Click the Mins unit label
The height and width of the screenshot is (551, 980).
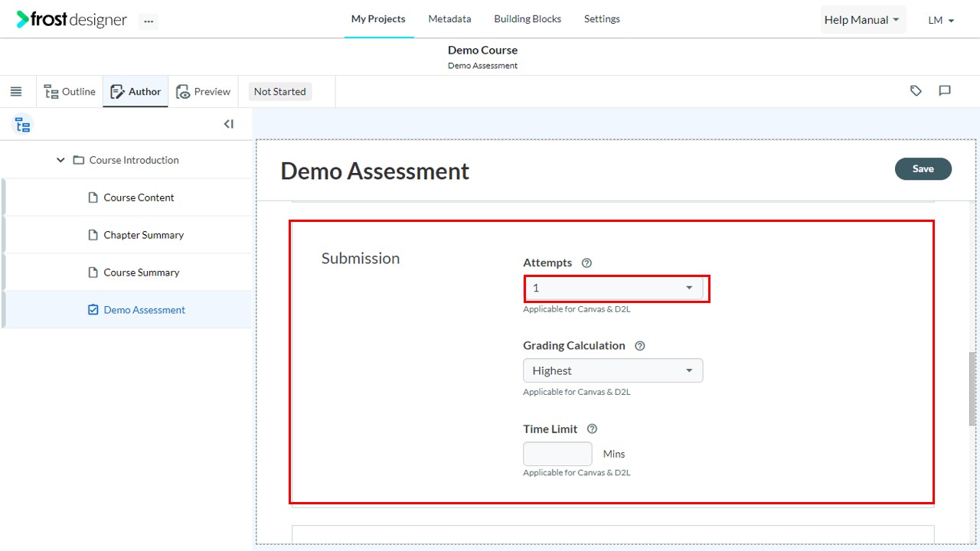click(x=614, y=454)
